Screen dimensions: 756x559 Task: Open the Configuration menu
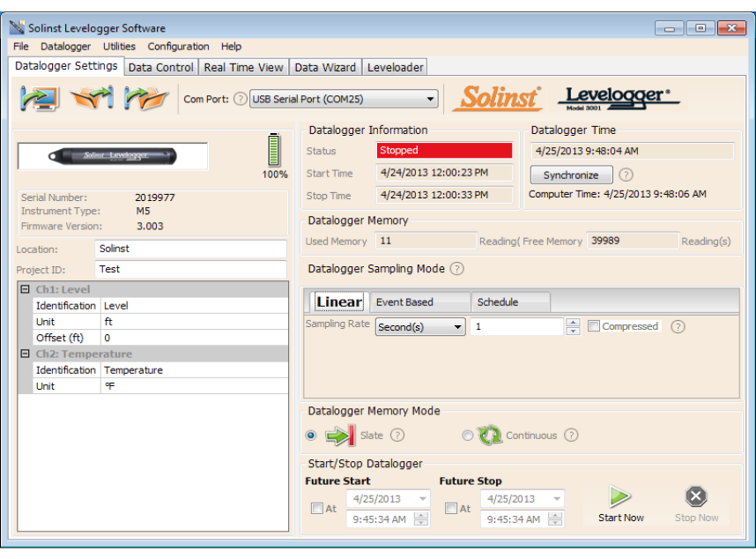178,47
